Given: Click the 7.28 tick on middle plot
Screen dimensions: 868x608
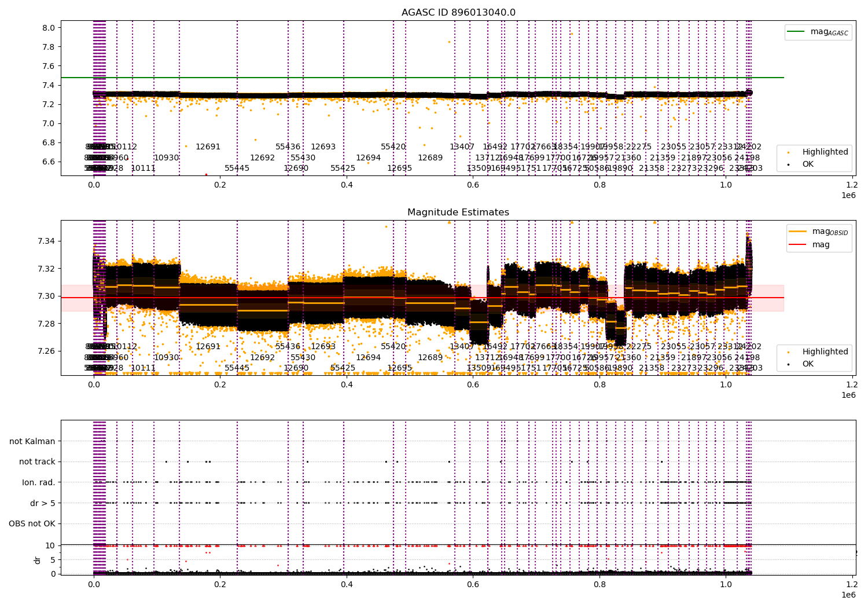Looking at the screenshot, I should [46, 324].
